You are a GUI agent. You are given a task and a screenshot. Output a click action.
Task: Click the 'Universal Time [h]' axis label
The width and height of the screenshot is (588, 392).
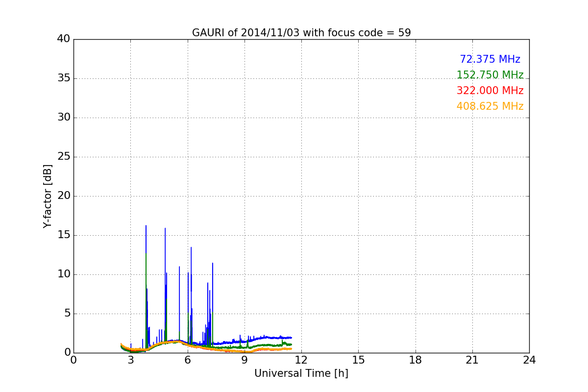coord(301,373)
